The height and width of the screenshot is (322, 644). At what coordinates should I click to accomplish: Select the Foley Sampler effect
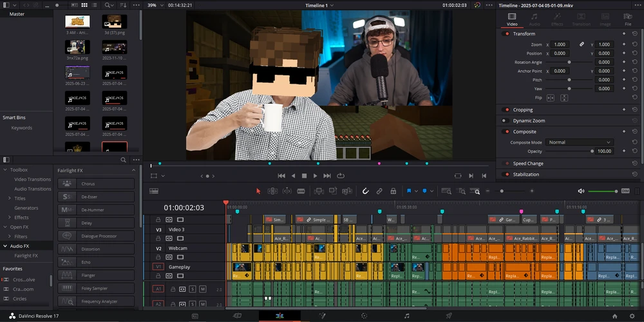96,289
